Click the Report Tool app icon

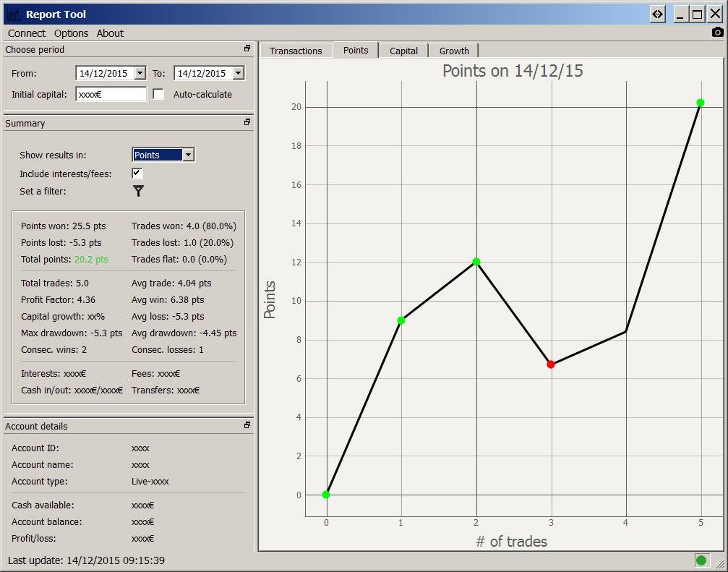click(x=13, y=14)
